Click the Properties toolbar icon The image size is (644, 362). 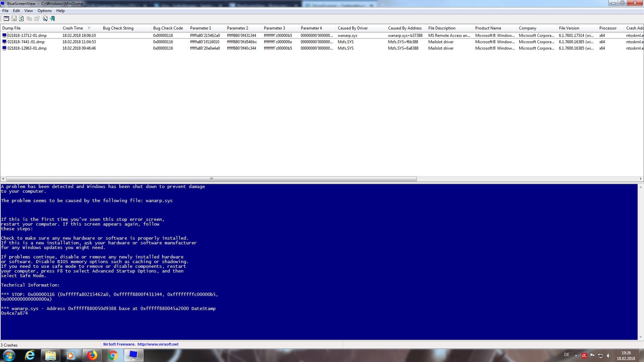37,19
